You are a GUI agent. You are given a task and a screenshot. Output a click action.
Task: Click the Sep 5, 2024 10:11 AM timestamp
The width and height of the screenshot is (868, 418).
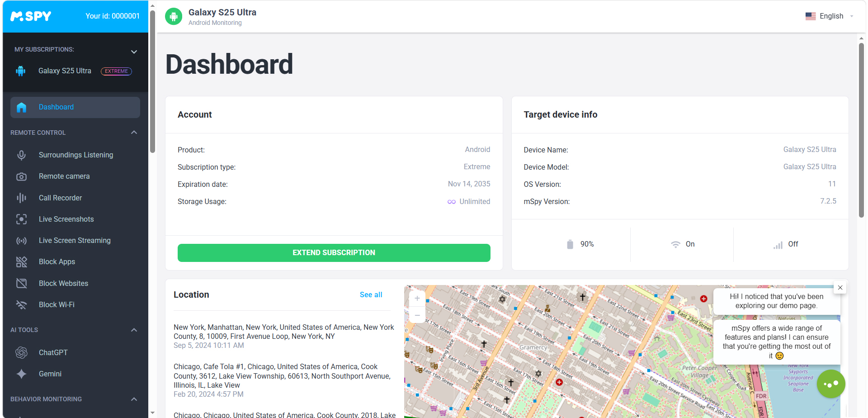(x=209, y=346)
